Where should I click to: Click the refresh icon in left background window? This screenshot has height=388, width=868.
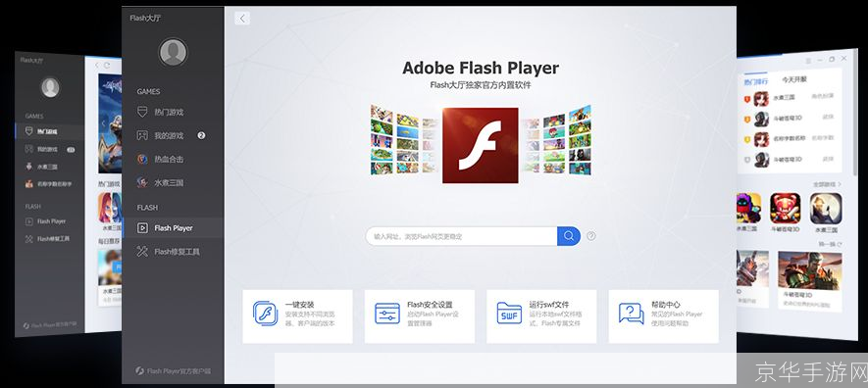pos(107,66)
